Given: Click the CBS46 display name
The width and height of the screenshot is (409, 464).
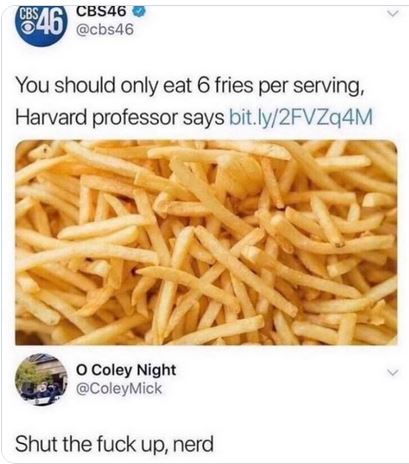Looking at the screenshot, I should click(101, 12).
